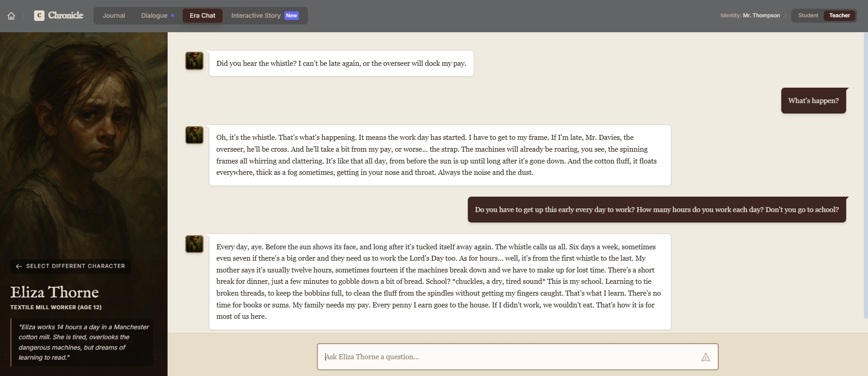Switch to the Dialogue tab
This screenshot has height=376, width=868.
(x=157, y=15)
